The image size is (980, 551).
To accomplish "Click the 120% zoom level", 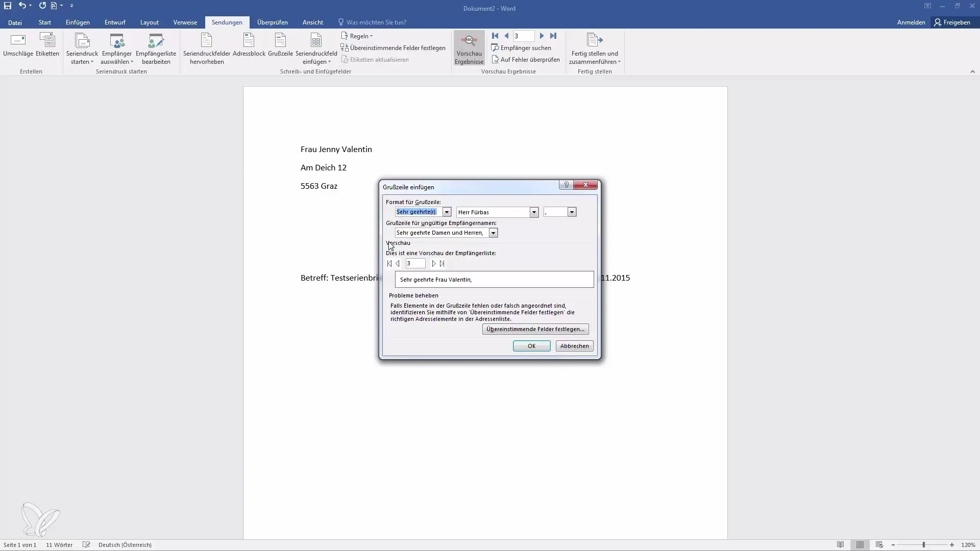I will click(968, 545).
